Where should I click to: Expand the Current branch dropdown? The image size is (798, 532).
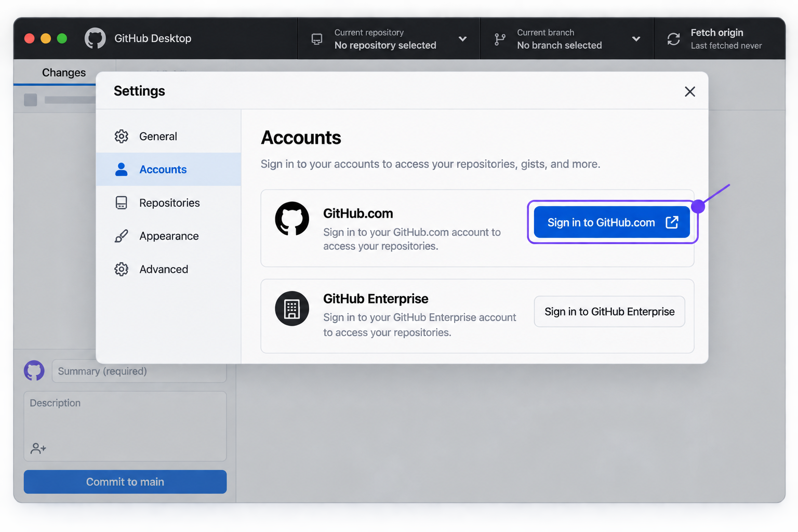(567, 39)
